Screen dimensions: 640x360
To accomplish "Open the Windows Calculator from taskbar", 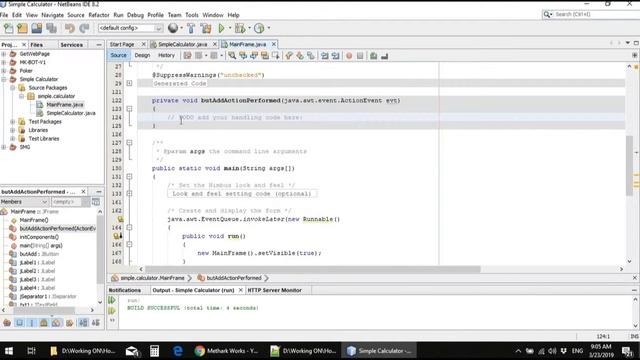I will (154, 351).
